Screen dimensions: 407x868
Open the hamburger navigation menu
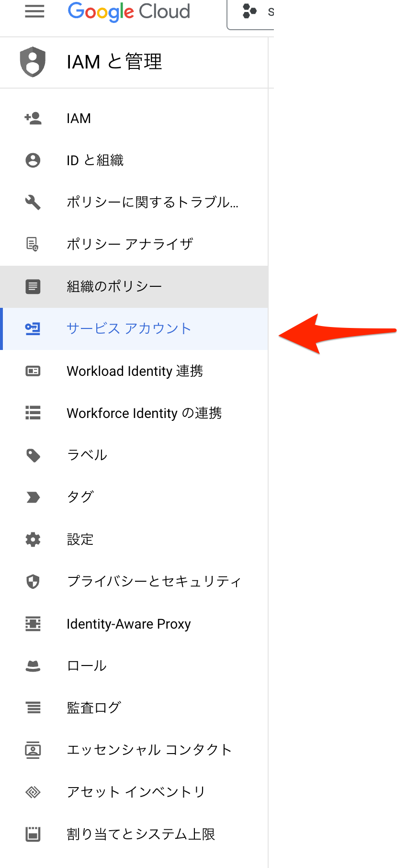point(34,11)
